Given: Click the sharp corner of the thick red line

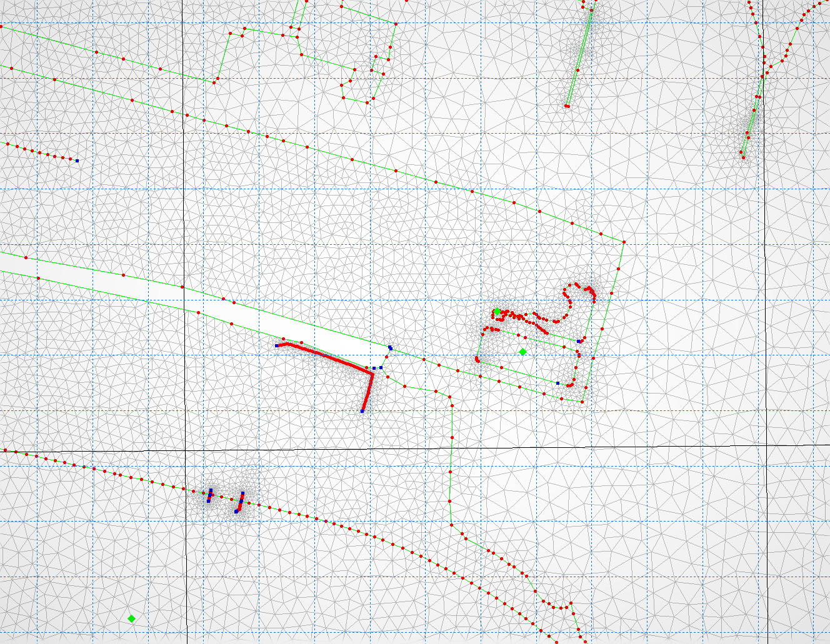Looking at the screenshot, I should (x=372, y=374).
